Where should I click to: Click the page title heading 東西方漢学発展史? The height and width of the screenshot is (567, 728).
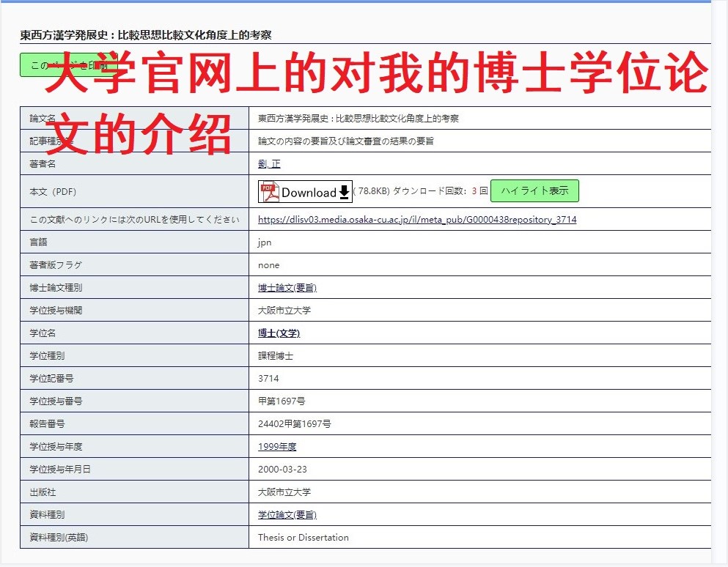(146, 34)
